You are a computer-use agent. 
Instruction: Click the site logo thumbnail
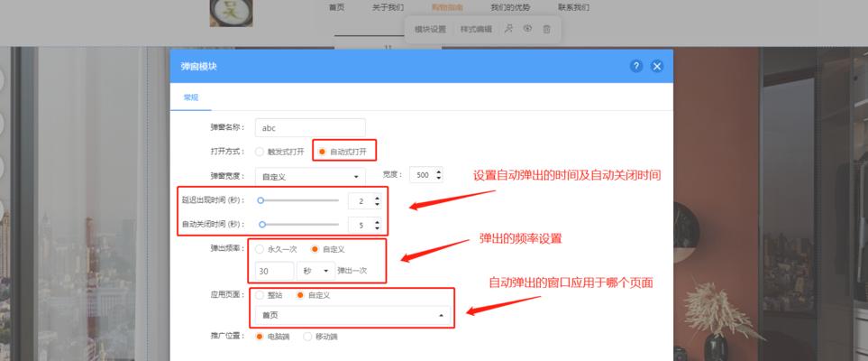click(x=231, y=13)
